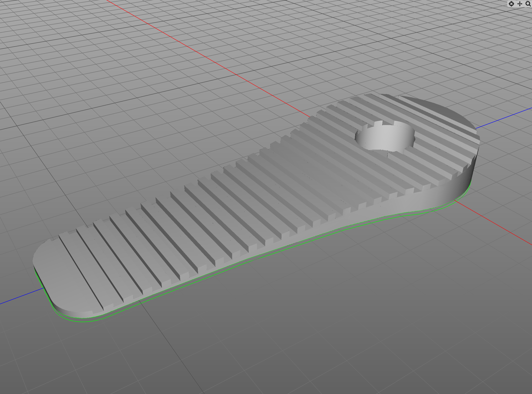Click the red axis line above the model
The image size is (532, 394).
click(x=191, y=48)
